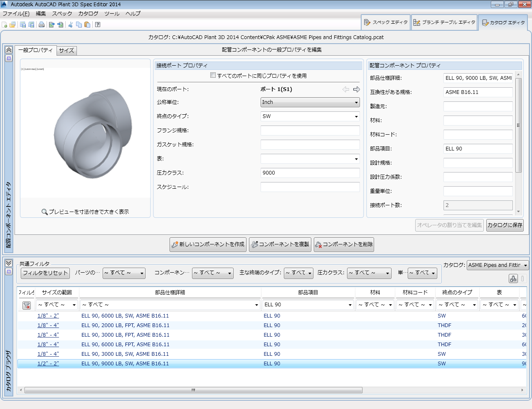This screenshot has height=409, width=532.
Task: Open the サイズの範囲 column filter dropdown
Action: click(x=57, y=305)
